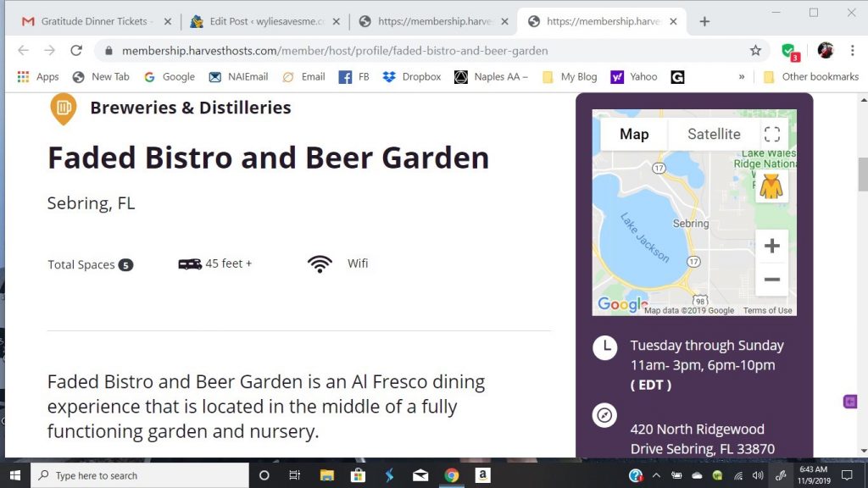
Task: Reload the current page
Action: coord(76,51)
